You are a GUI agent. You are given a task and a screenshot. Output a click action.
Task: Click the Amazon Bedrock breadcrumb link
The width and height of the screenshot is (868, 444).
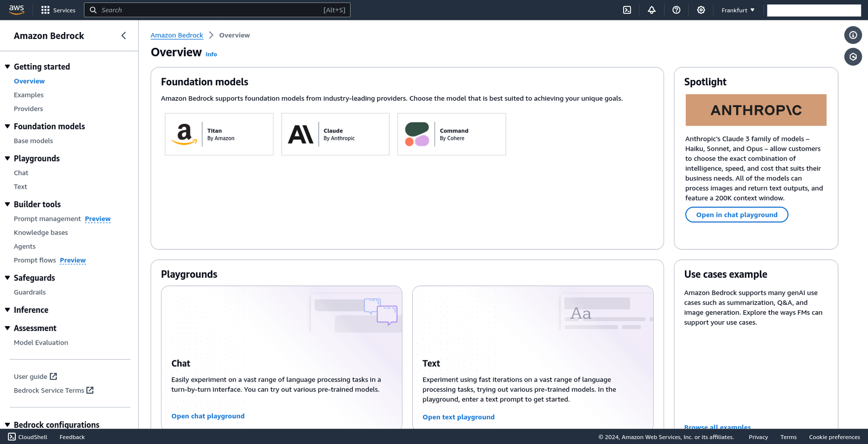pyautogui.click(x=177, y=35)
